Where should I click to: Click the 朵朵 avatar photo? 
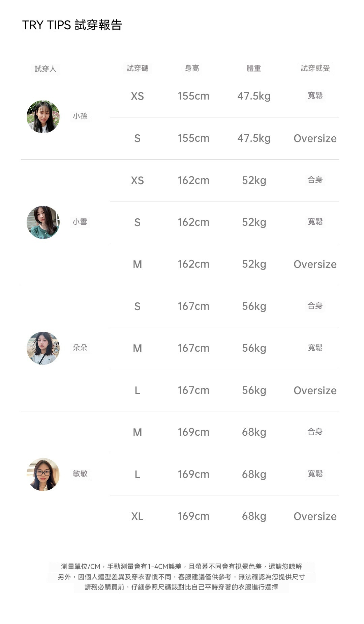pyautogui.click(x=43, y=348)
